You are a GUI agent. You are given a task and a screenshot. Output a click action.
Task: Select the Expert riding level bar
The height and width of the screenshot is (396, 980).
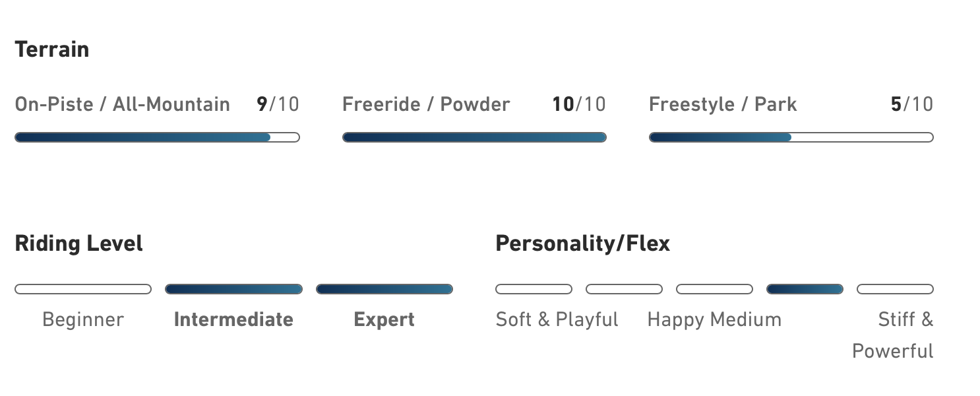[x=384, y=289]
